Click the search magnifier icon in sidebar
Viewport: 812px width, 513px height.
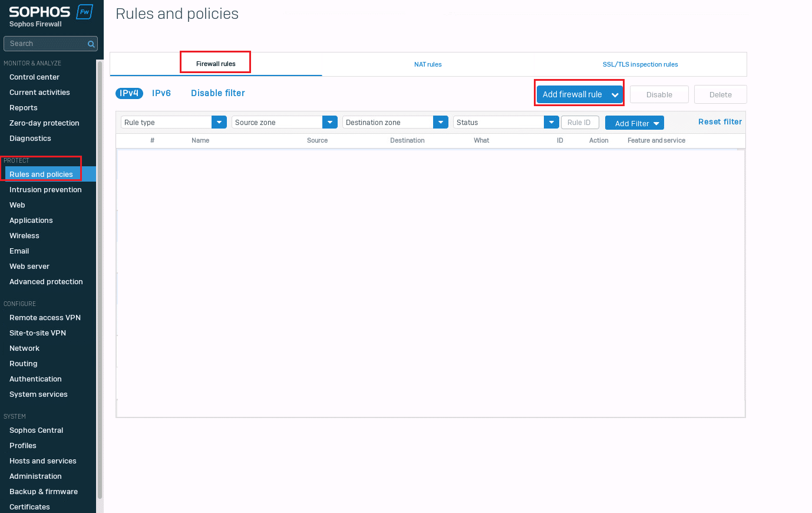point(91,44)
